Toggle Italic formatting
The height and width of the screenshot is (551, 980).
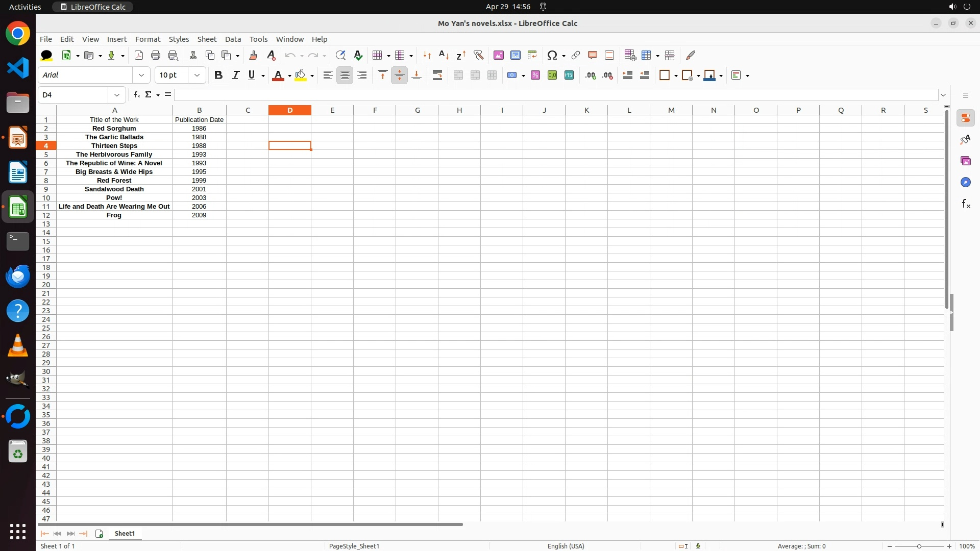[x=235, y=76]
